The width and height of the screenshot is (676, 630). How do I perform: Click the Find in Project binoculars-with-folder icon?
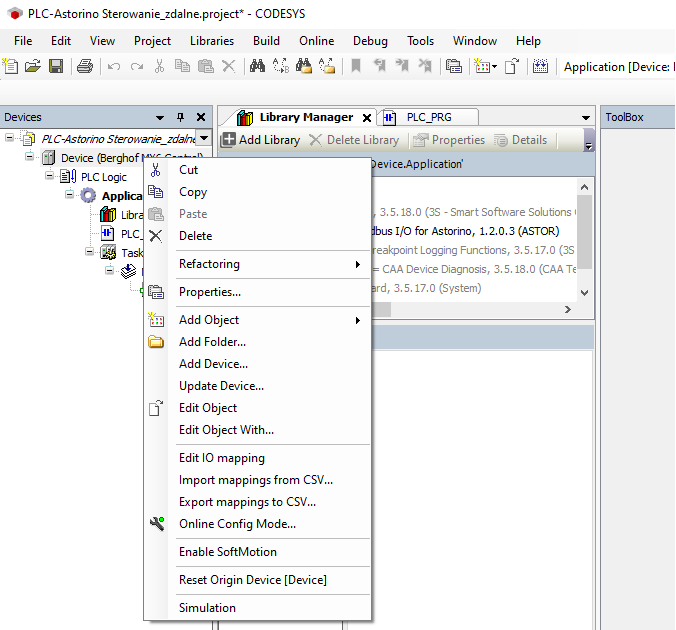pos(304,66)
